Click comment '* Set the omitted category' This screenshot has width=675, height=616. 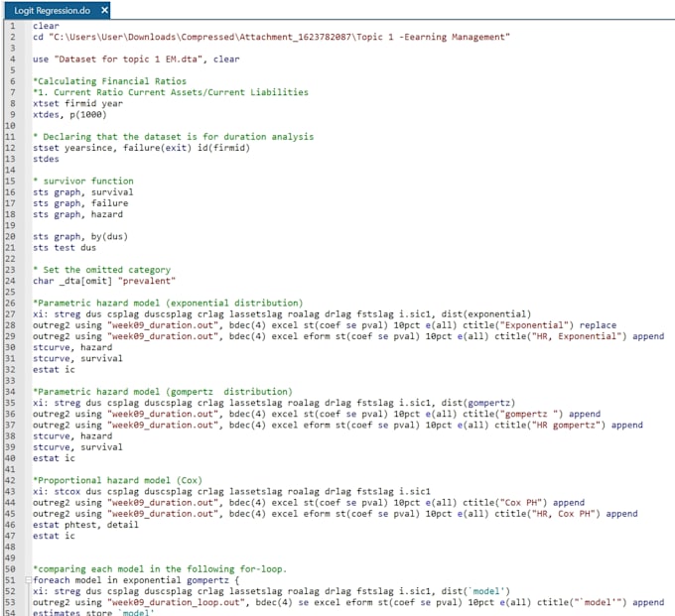point(101,270)
